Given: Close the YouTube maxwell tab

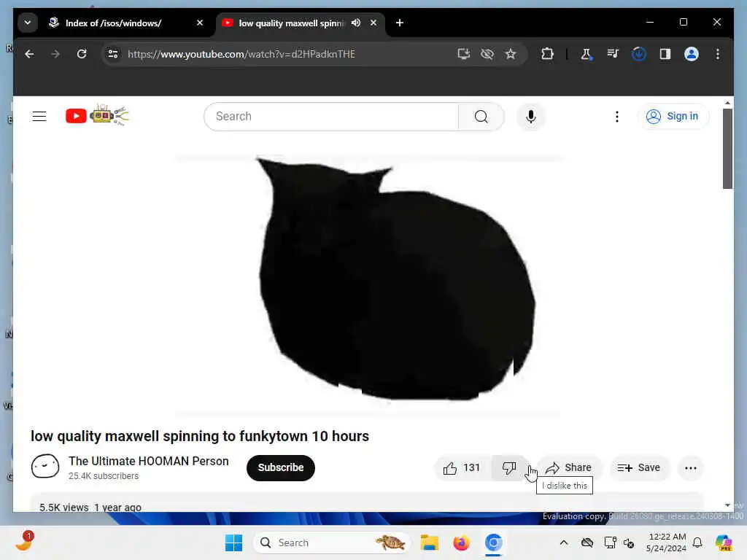Looking at the screenshot, I should 373,23.
